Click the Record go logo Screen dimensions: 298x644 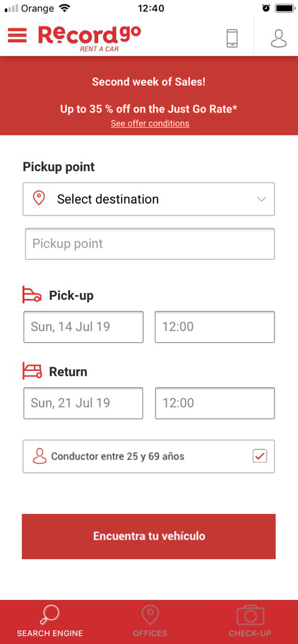tap(89, 38)
